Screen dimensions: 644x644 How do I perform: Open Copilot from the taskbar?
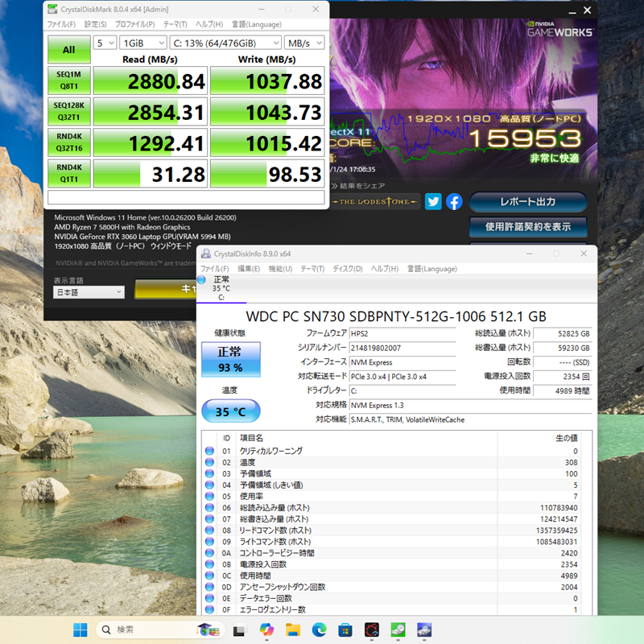266,630
